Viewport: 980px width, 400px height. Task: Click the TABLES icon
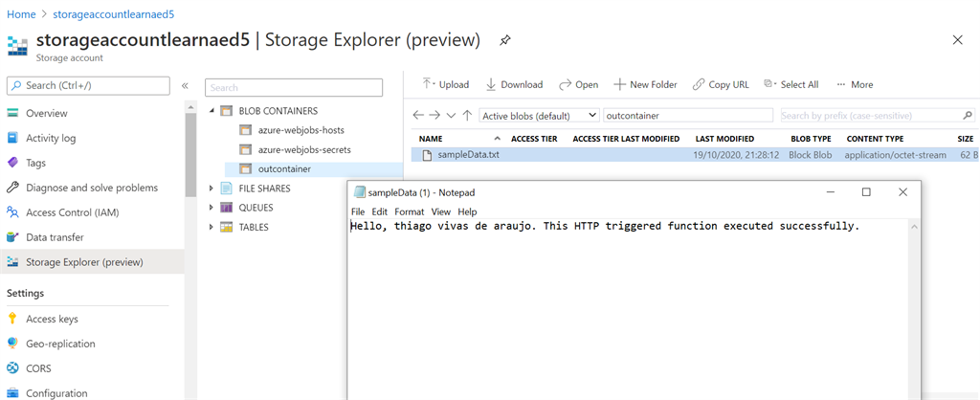226,227
